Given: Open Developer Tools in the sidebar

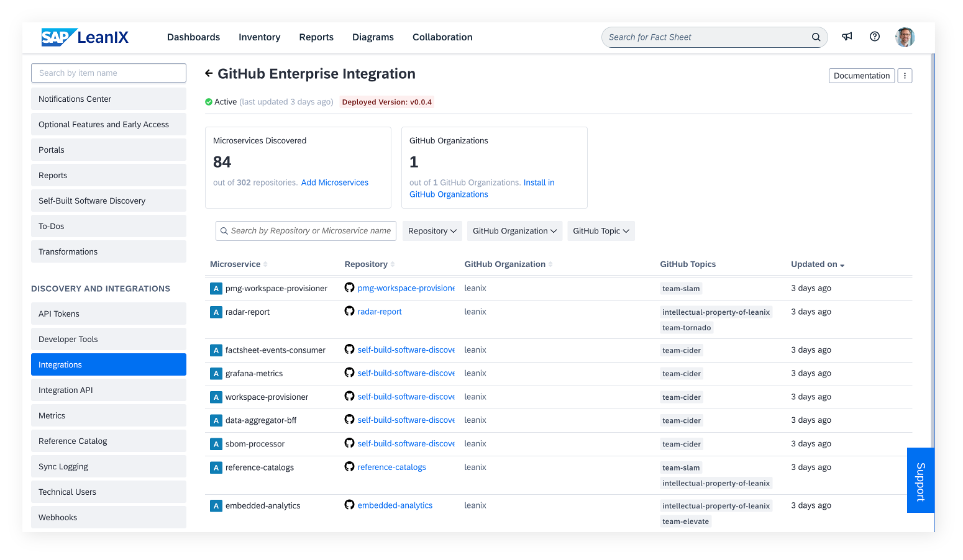Looking at the screenshot, I should 109,339.
